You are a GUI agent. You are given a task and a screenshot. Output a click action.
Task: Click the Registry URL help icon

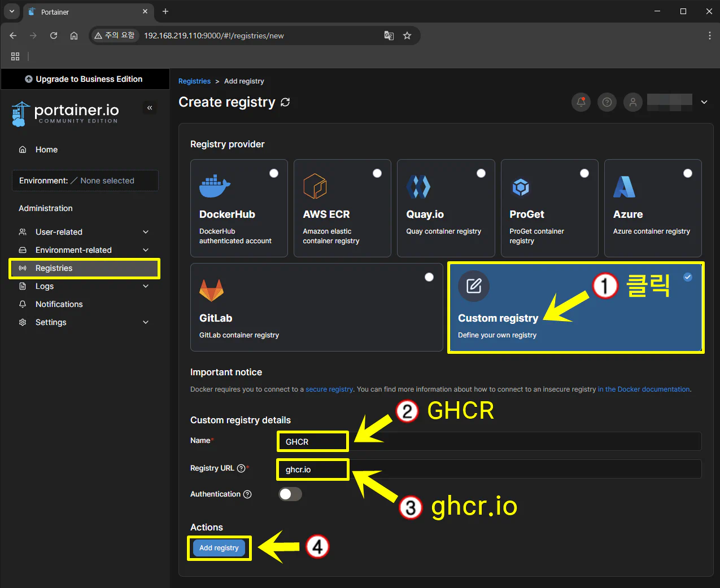[241, 468]
